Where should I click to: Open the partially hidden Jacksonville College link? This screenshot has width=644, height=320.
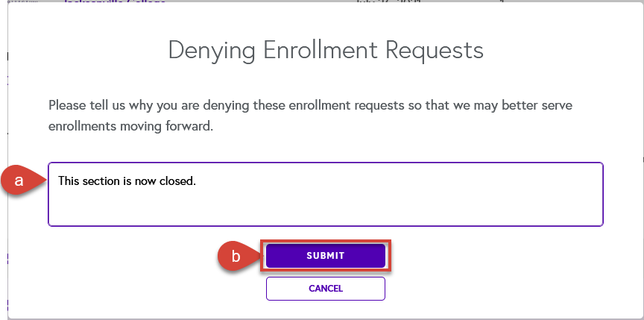tap(115, 1)
